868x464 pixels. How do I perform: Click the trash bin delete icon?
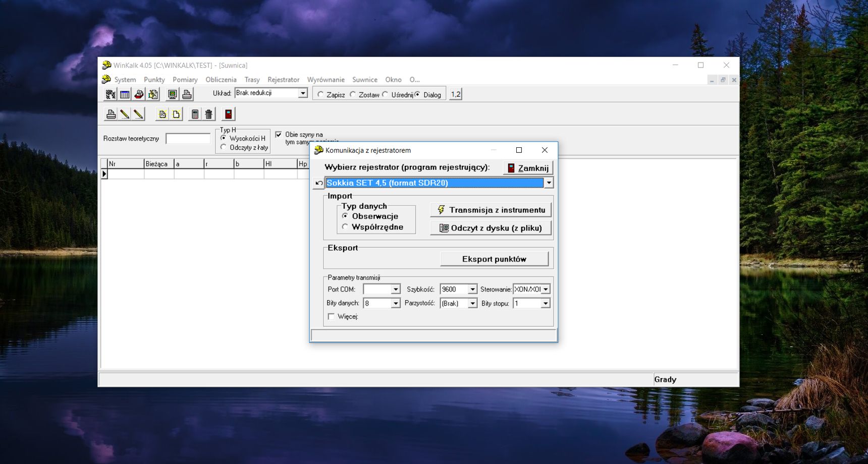click(x=209, y=114)
